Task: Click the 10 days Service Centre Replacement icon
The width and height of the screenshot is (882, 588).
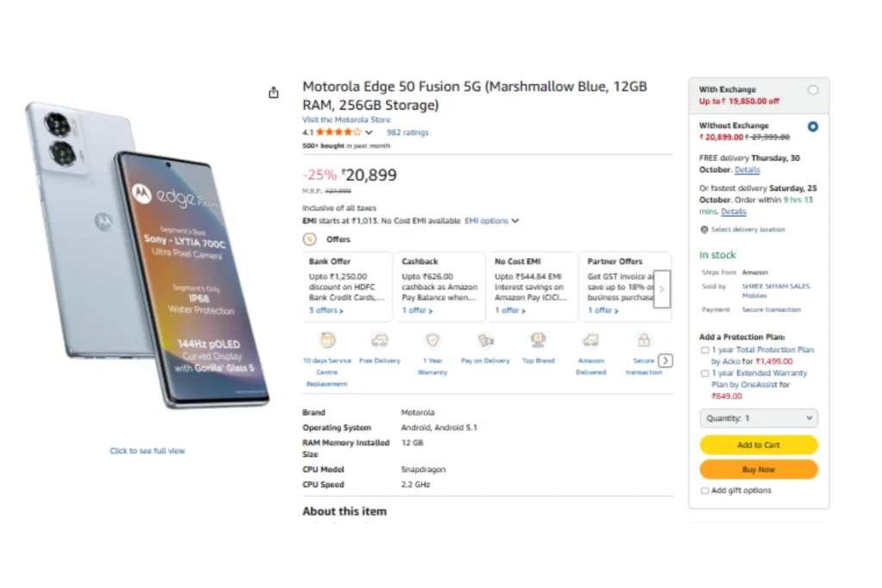Action: tap(327, 341)
